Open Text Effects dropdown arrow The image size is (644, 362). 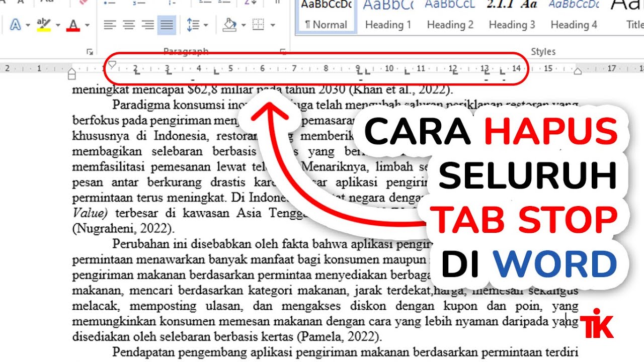pyautogui.click(x=27, y=25)
